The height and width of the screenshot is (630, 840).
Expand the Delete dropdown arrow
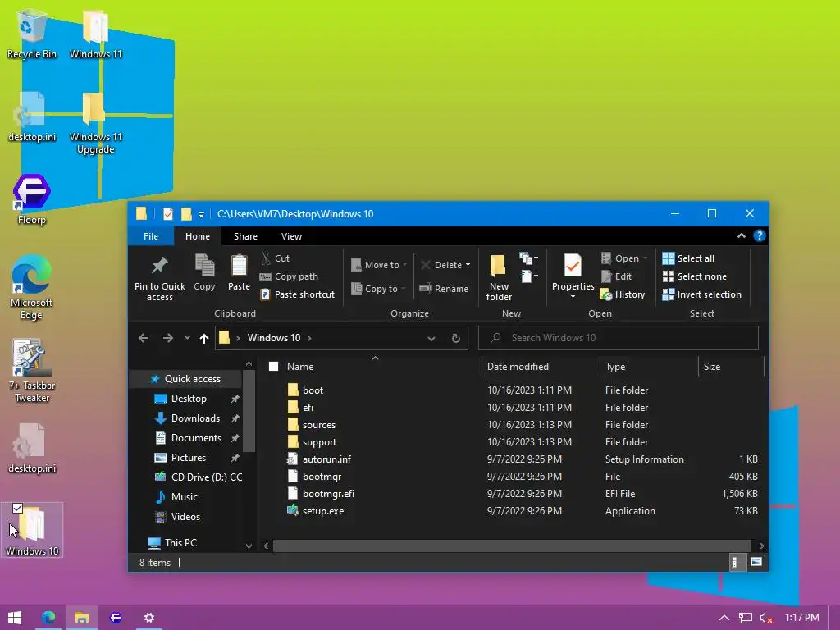click(468, 265)
